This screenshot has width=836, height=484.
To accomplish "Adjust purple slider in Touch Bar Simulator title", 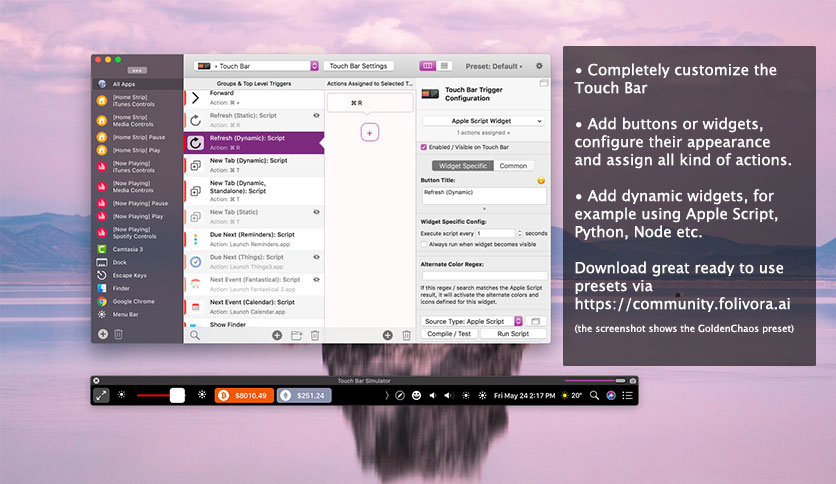I will 595,381.
